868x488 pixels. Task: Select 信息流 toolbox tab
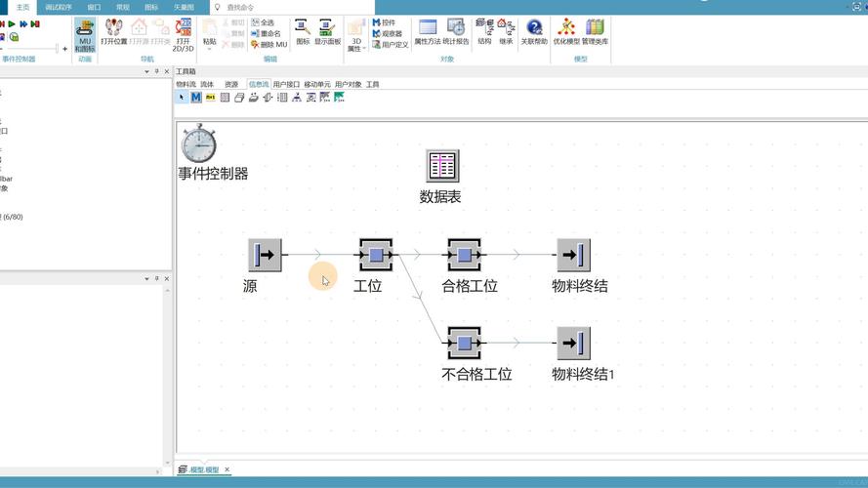tap(259, 84)
